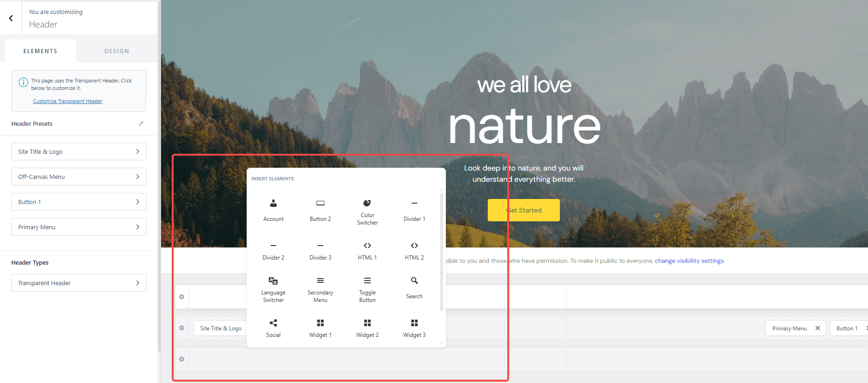Go back using the left arrow

click(11, 18)
